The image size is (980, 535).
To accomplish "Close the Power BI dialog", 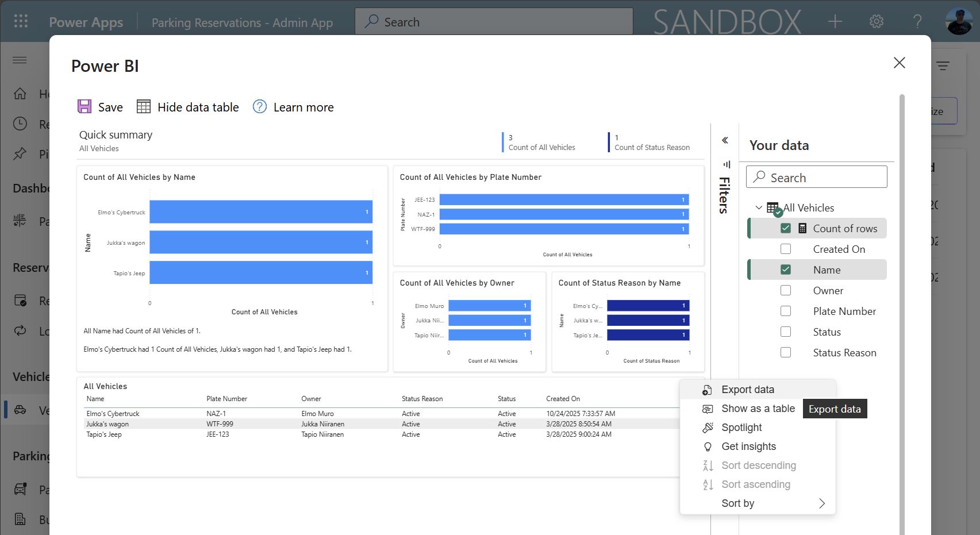I will pyautogui.click(x=899, y=63).
